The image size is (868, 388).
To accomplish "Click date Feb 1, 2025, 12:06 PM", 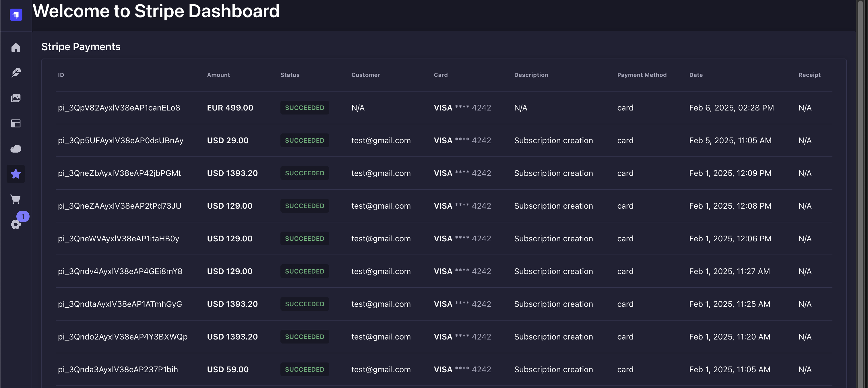I will pos(730,238).
